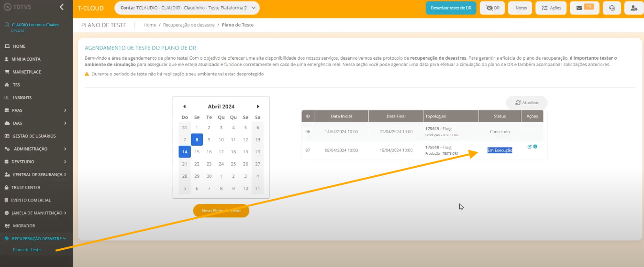Click the Data Final column header
Viewport: 644px width, 267px height.
coord(396,117)
